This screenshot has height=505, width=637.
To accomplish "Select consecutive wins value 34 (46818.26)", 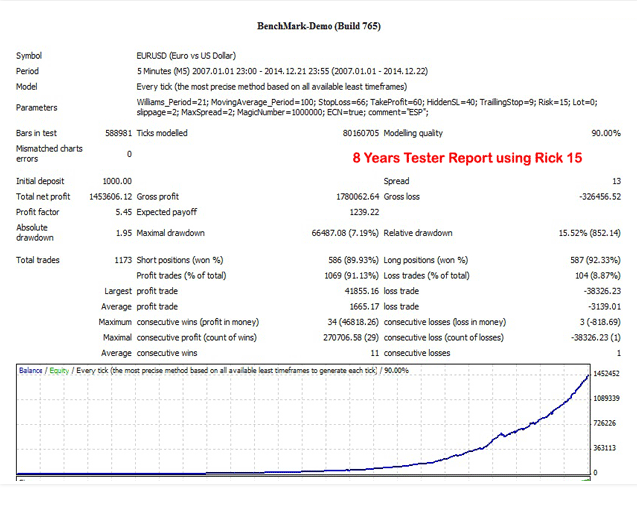I will coord(353,322).
